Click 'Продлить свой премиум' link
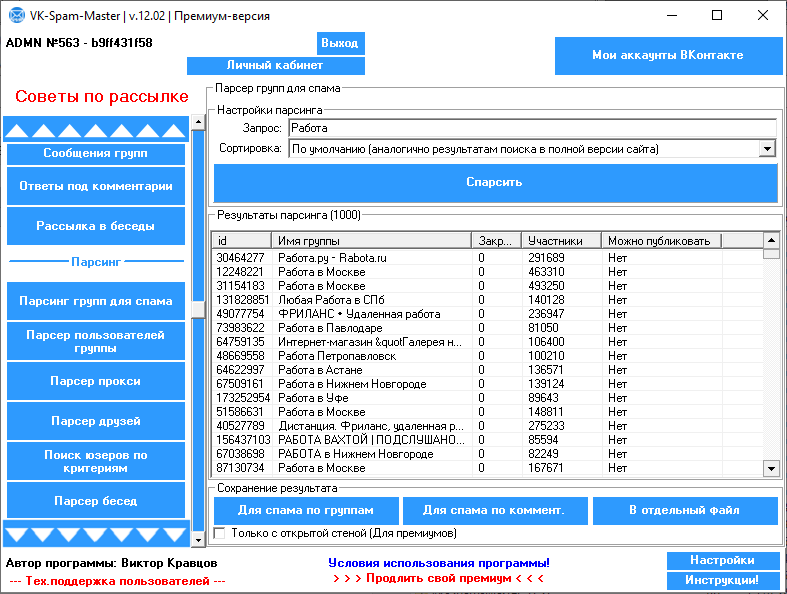This screenshot has width=787, height=594. pos(438,578)
